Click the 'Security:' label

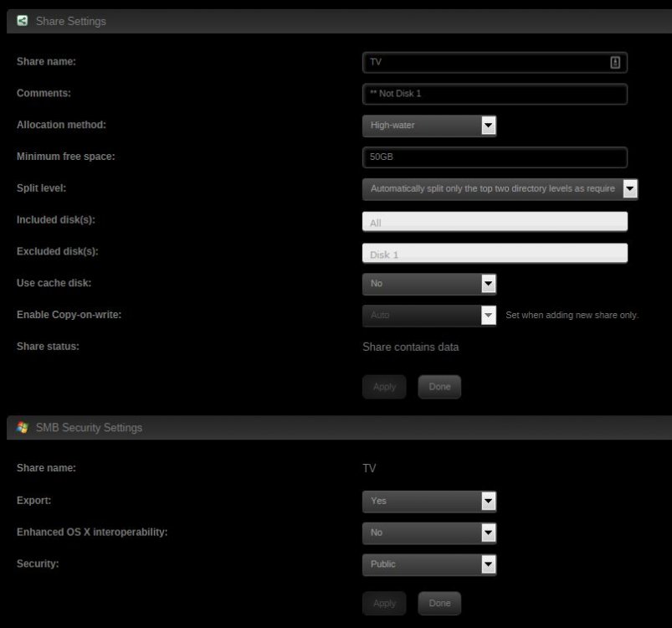coord(38,564)
